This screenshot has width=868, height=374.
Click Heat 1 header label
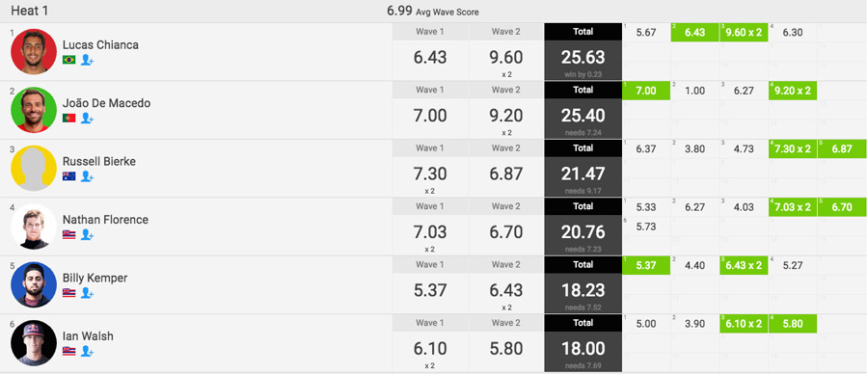30,11
